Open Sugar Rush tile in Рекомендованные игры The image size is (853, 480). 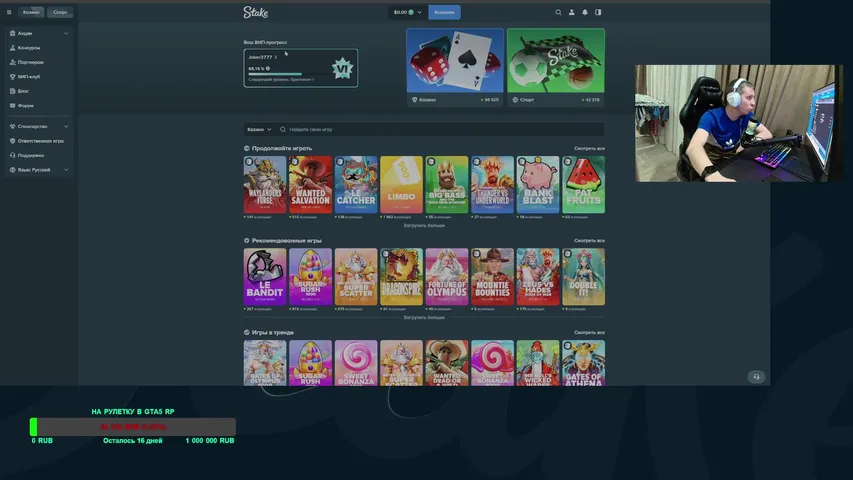point(311,276)
